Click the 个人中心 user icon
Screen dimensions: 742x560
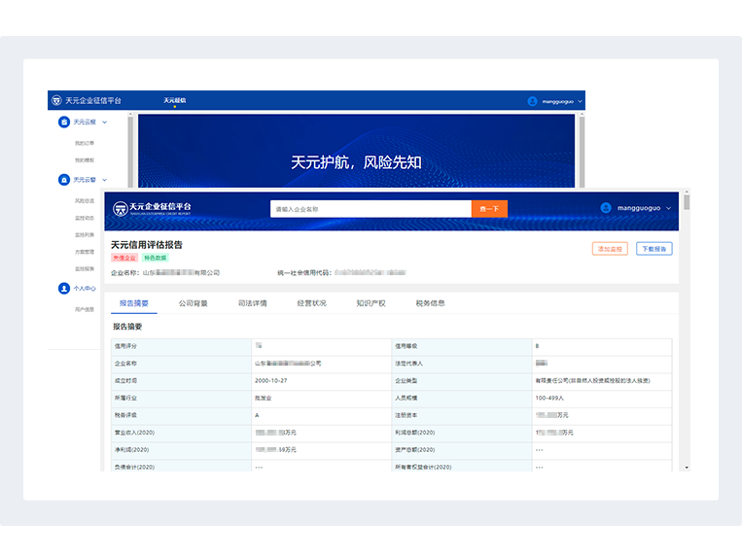[64, 289]
